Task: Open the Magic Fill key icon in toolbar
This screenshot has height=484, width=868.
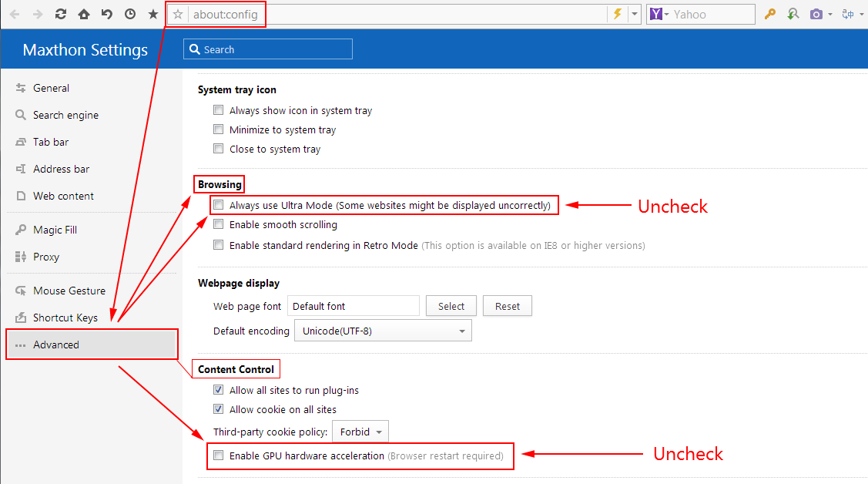Action: (x=770, y=15)
